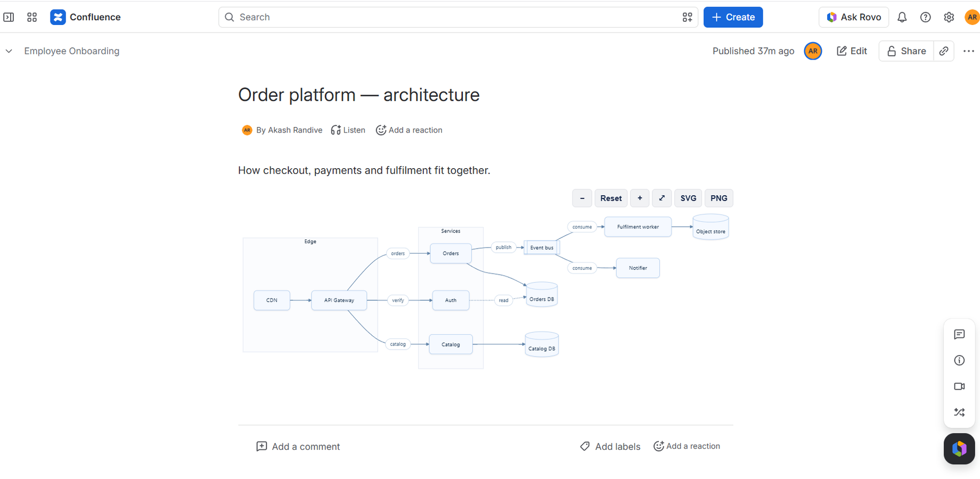Screen dimensions: 980x479
Task: Click the Fulfilment worker node
Action: [x=638, y=227]
